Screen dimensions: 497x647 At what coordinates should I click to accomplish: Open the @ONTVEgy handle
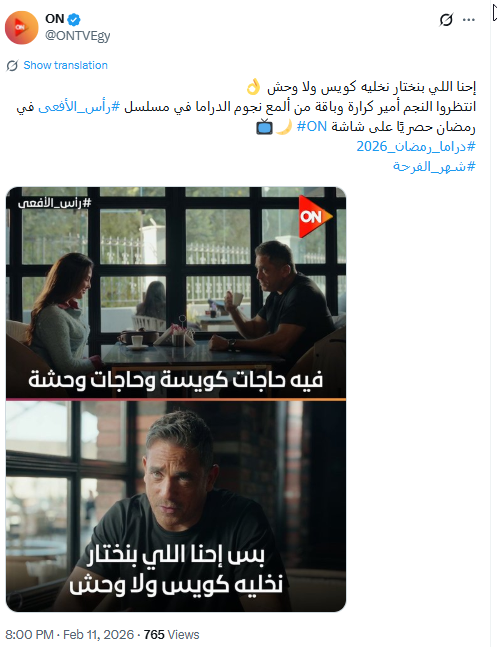[x=78, y=36]
